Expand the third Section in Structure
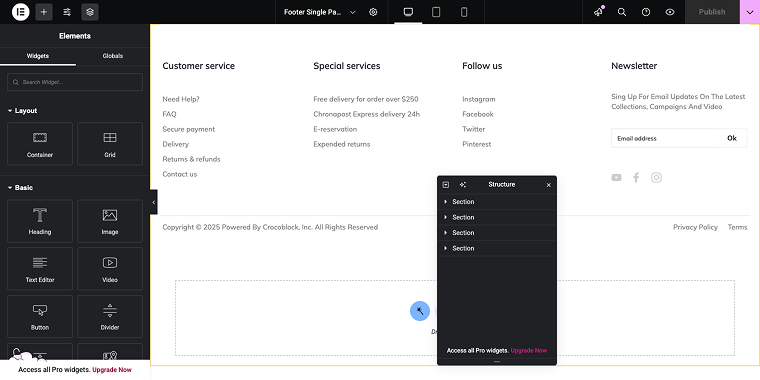Screen dimensions: 760x380 pyautogui.click(x=445, y=233)
